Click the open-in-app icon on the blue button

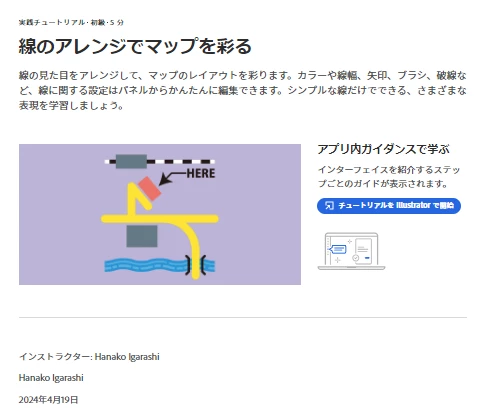tap(329, 206)
